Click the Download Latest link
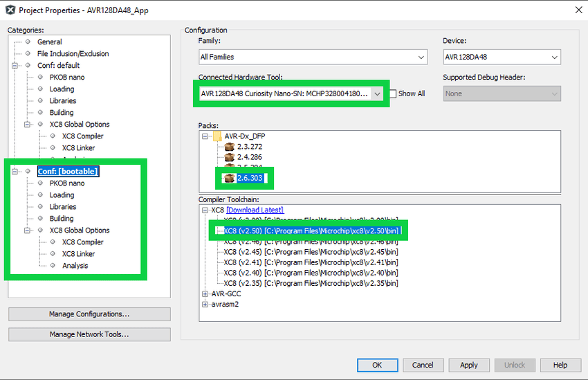The width and height of the screenshot is (588, 380). [255, 210]
